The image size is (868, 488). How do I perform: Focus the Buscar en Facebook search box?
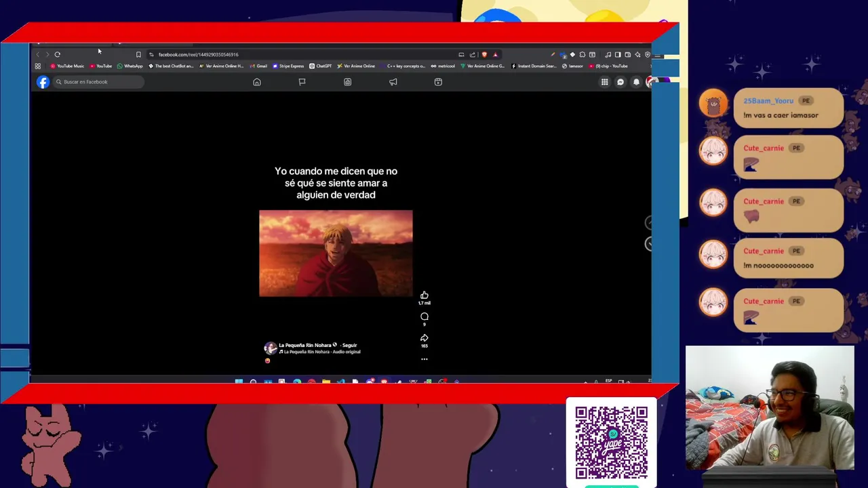99,82
